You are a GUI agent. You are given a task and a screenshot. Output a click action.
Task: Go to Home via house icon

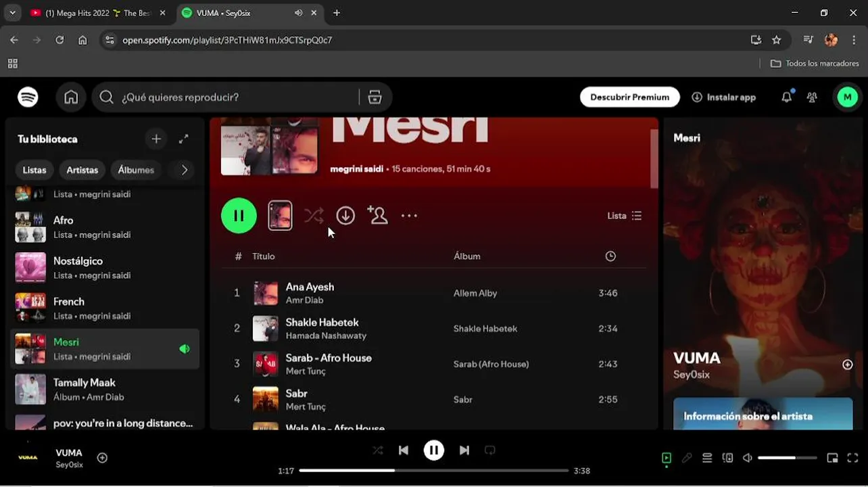coord(71,97)
